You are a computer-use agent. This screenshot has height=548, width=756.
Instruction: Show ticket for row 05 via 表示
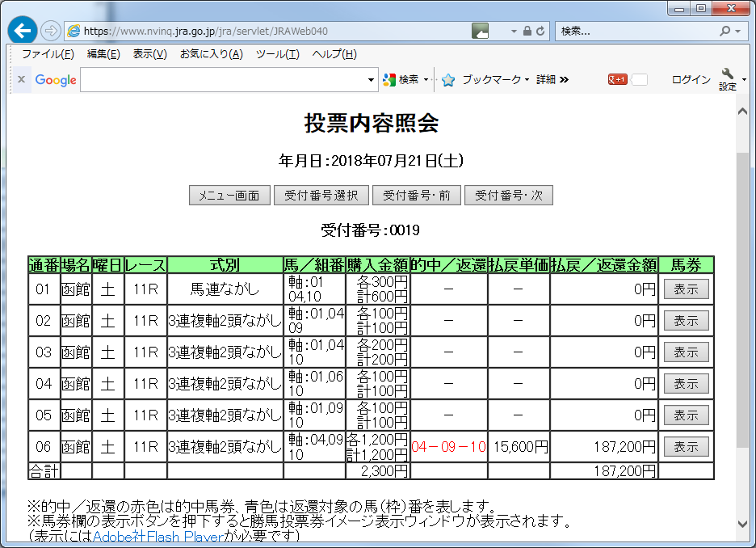click(x=686, y=415)
